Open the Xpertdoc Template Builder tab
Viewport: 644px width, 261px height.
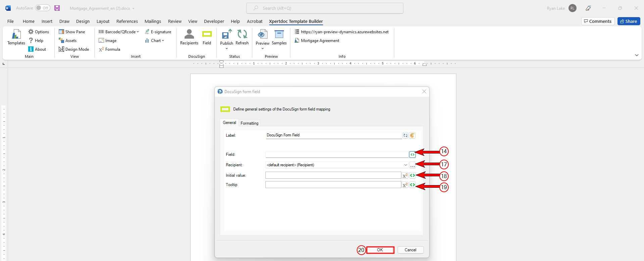tap(296, 21)
